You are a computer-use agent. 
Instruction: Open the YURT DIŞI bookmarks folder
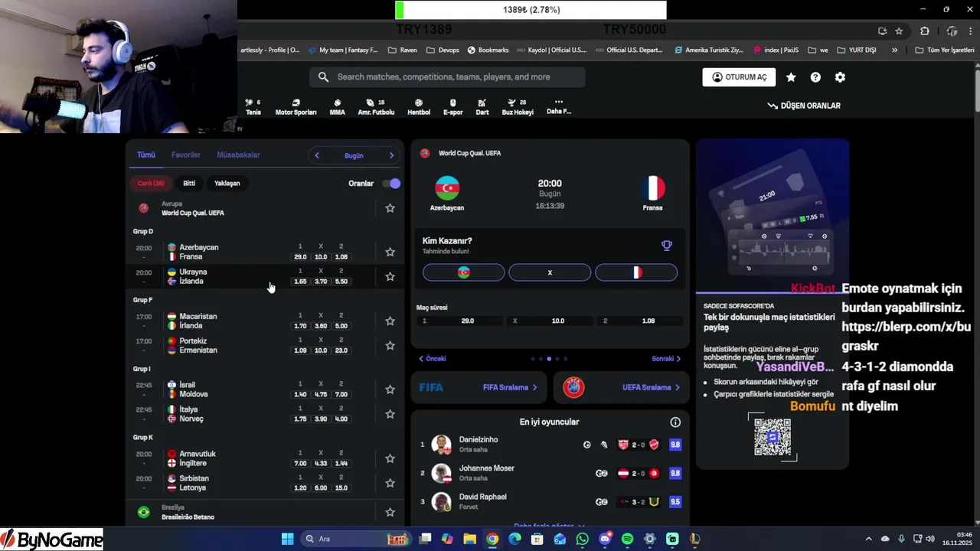pos(857,50)
